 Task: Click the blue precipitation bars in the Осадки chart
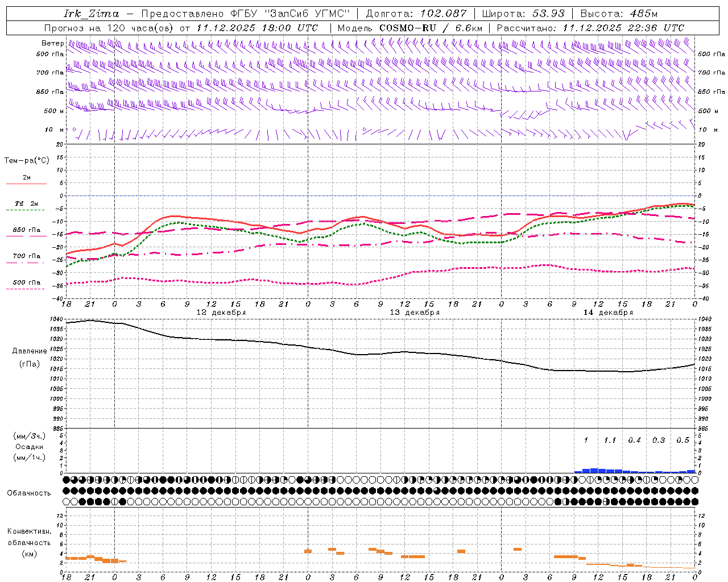[x=634, y=471]
